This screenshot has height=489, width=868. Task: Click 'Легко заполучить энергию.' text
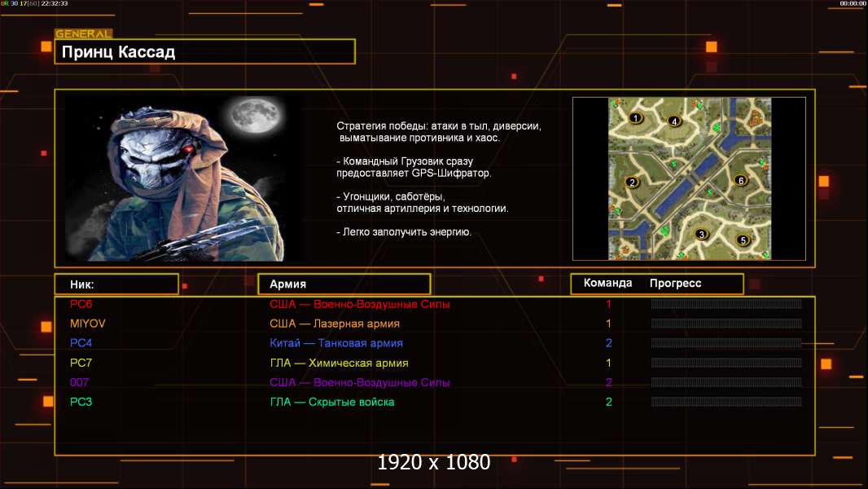coord(404,232)
